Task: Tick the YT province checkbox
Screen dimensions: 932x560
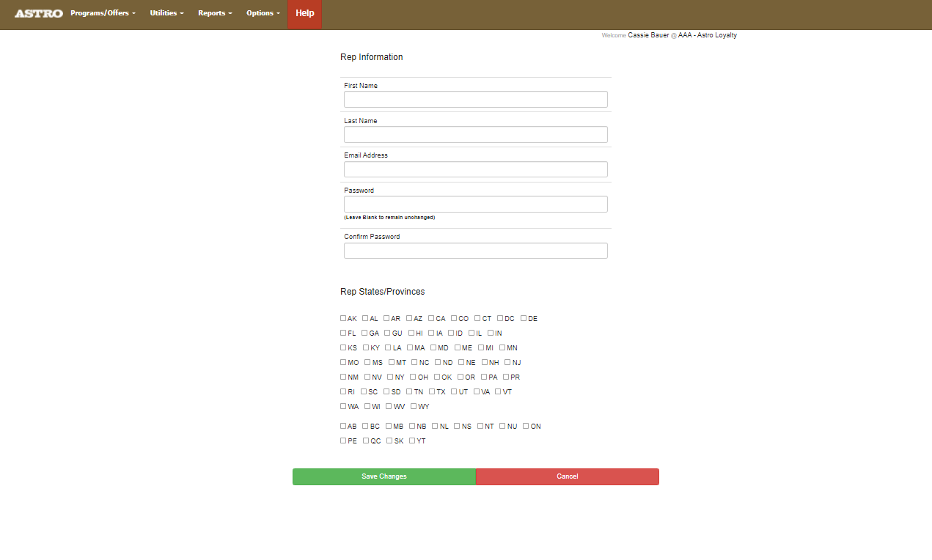Action: [x=412, y=441]
